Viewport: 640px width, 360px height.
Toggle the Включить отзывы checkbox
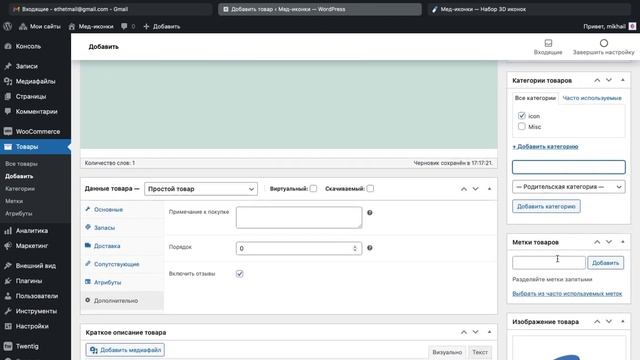pyautogui.click(x=240, y=274)
